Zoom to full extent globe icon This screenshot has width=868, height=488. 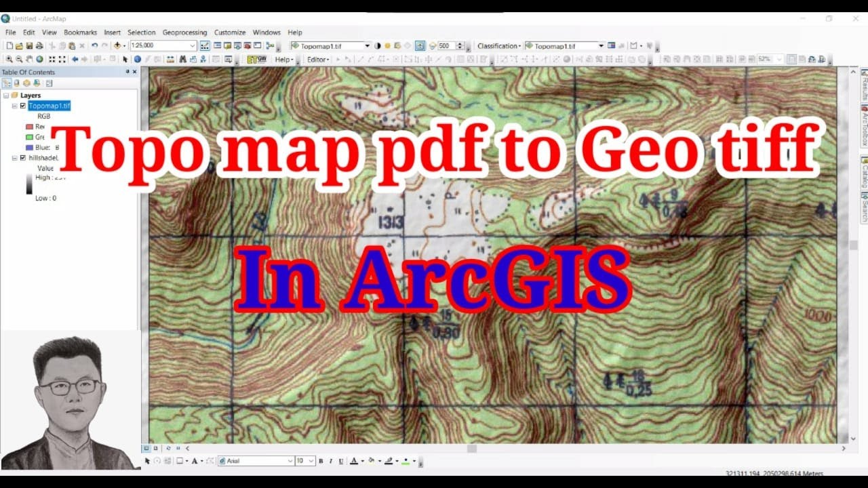tap(40, 60)
